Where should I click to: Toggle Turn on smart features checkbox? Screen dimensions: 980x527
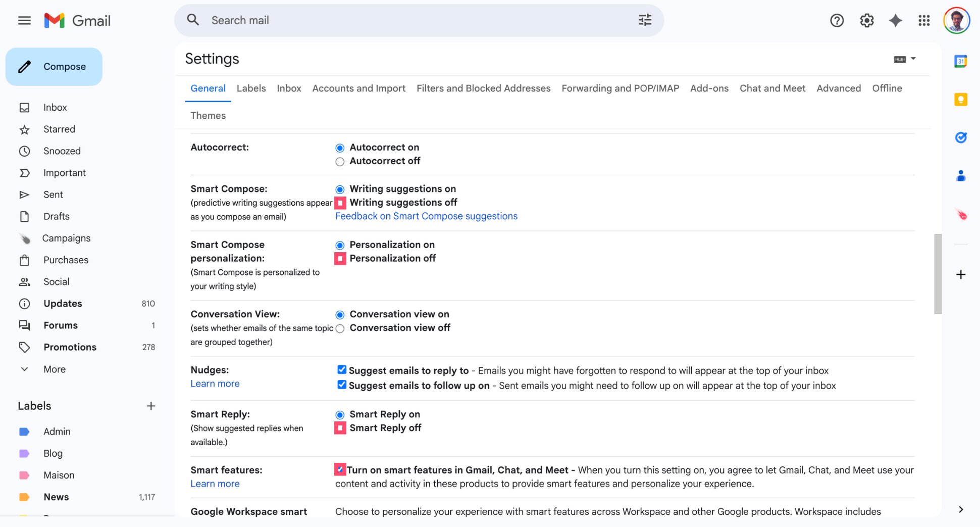tap(340, 469)
